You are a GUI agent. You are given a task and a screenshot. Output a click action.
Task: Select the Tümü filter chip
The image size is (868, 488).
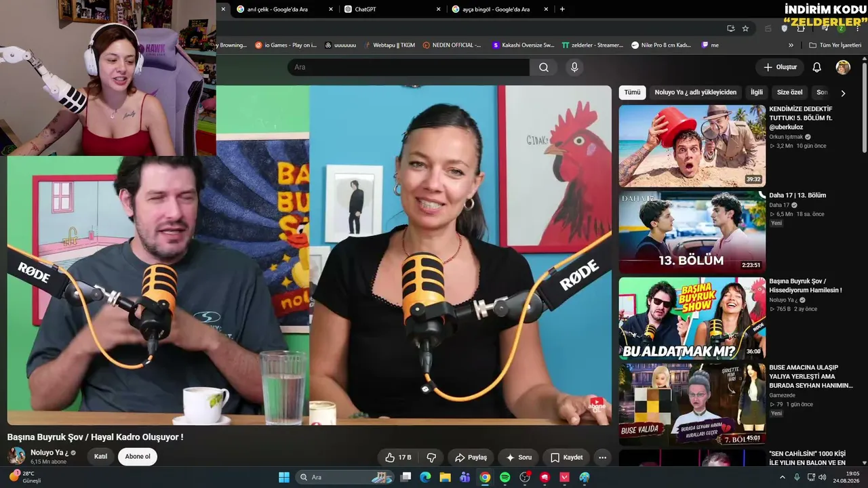pyautogui.click(x=632, y=92)
